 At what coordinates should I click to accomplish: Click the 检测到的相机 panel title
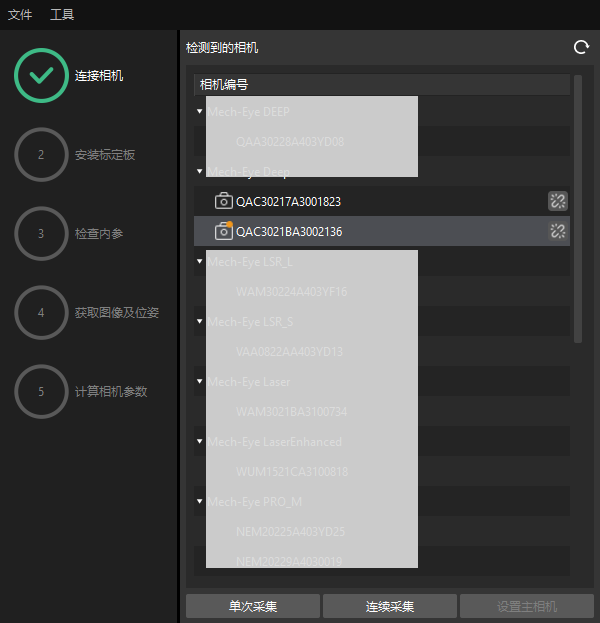click(x=222, y=48)
